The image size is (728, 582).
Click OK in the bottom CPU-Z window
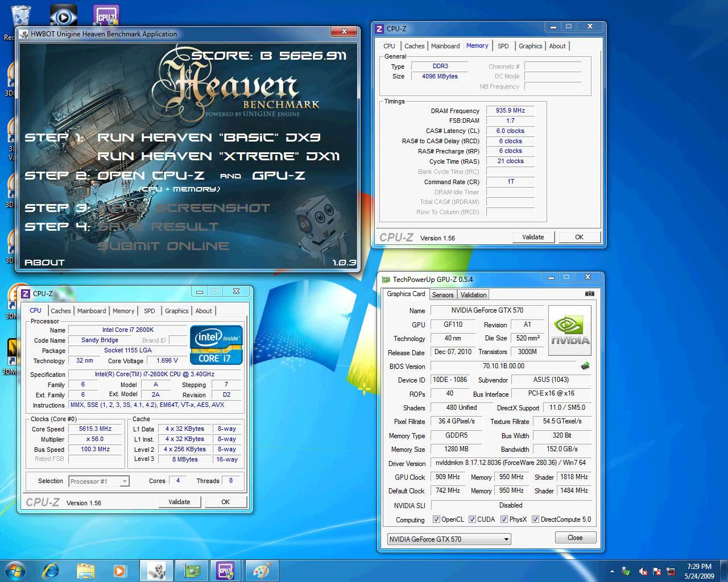(x=225, y=502)
